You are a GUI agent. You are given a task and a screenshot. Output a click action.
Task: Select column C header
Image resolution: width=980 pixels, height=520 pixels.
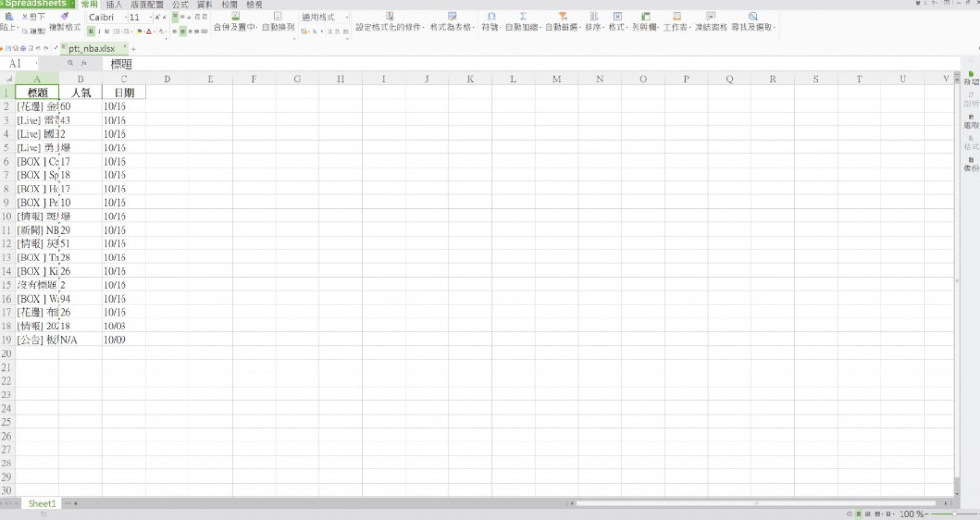(123, 79)
